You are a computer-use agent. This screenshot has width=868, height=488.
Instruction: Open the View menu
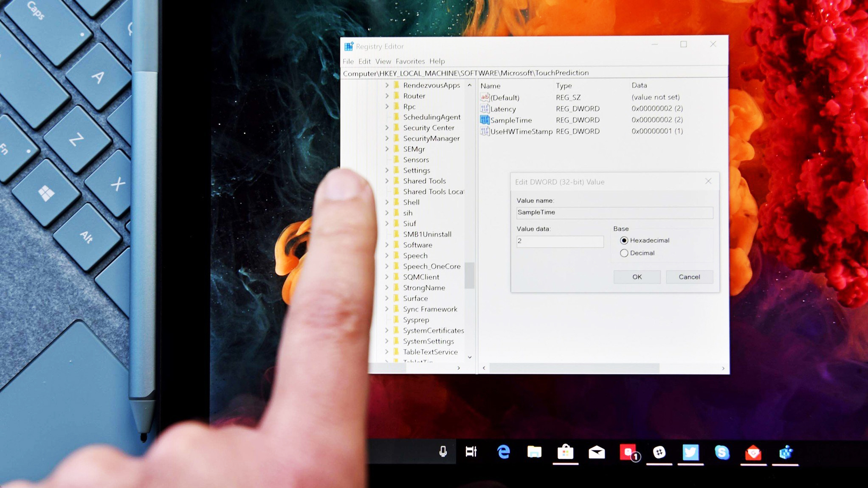(x=383, y=62)
